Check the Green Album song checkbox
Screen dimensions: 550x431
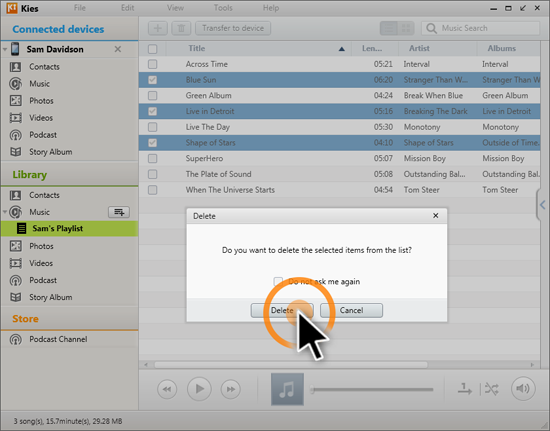153,96
